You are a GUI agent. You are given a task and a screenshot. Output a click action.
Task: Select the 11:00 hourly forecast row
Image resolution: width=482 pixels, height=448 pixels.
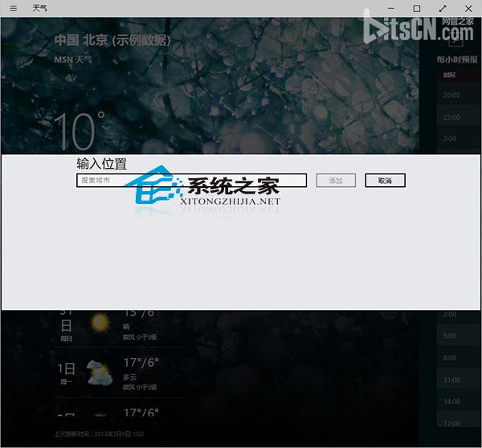pos(459,380)
